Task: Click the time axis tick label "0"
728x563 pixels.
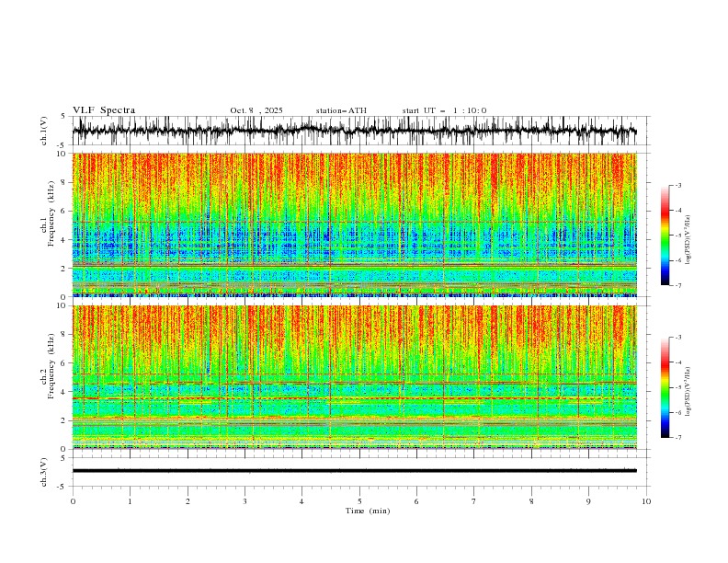Action: pos(73,501)
